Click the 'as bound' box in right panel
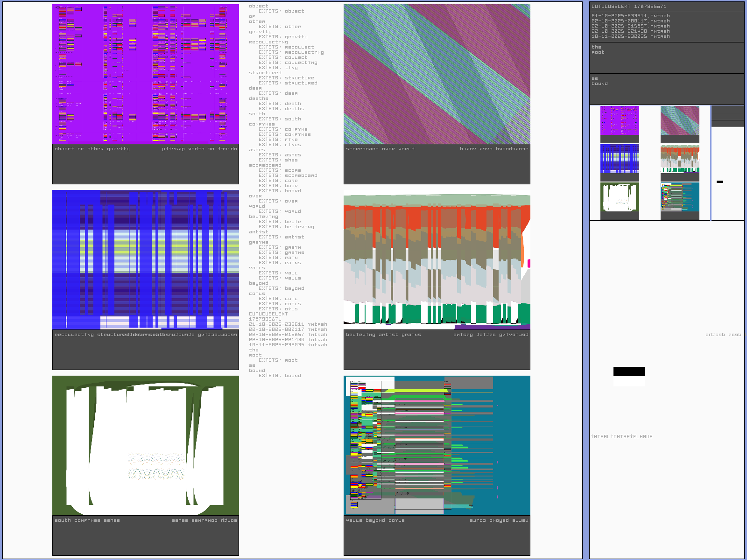This screenshot has width=747, height=560. [x=666, y=89]
